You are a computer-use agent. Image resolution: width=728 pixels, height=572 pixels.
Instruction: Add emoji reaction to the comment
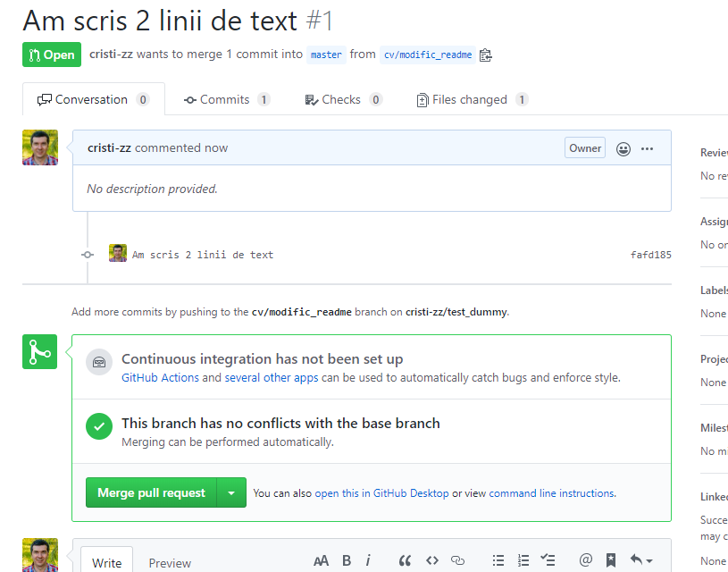(x=623, y=148)
